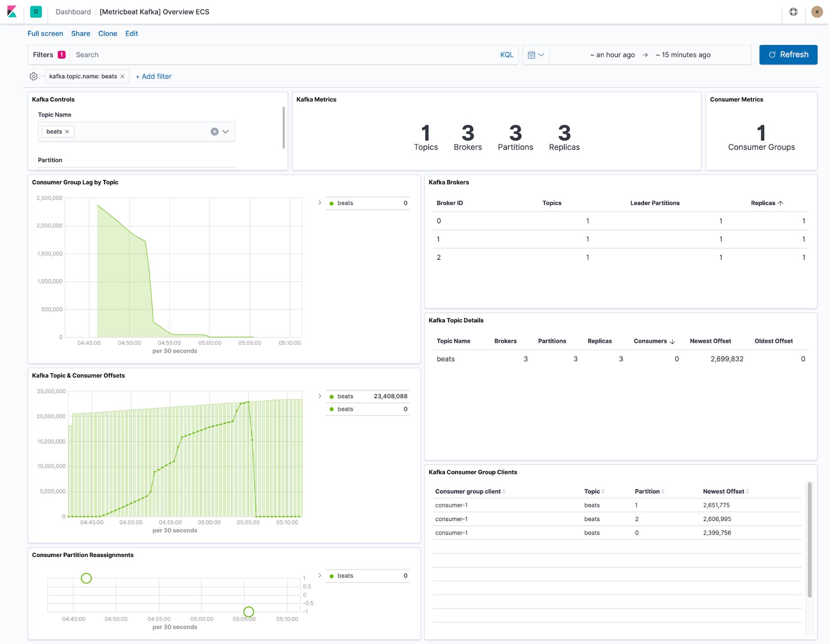Click the Partitions column header in Topic Details
This screenshot has height=644, width=829.
click(552, 341)
